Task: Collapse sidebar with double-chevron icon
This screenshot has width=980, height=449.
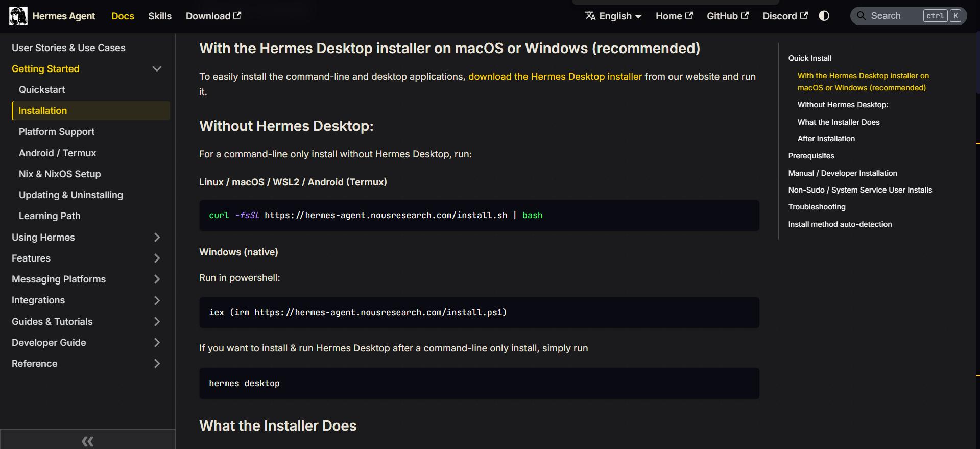Action: (88, 441)
